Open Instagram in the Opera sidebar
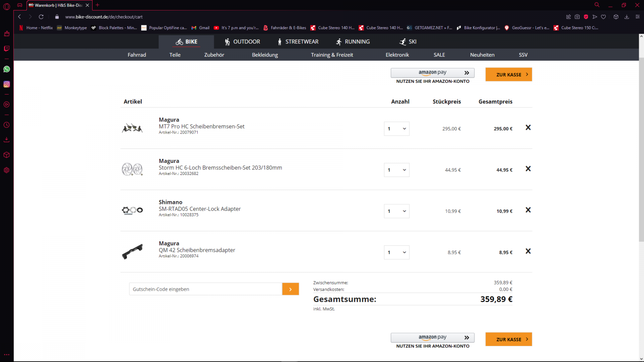This screenshot has width=644, height=362. tap(6, 84)
